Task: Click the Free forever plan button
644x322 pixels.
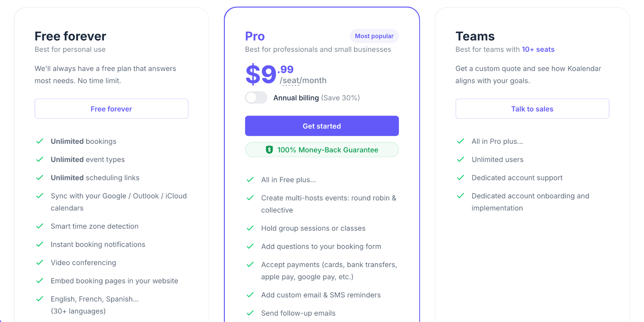Action: coord(111,109)
